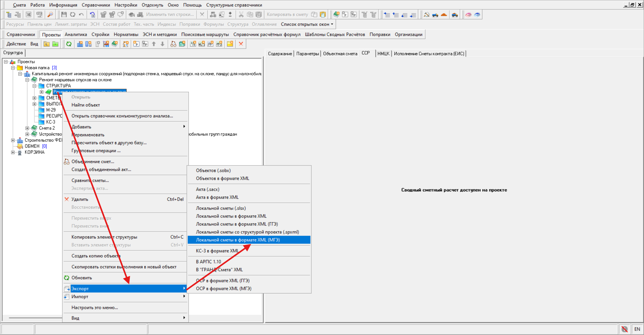
Task: Expand the КОРЗИНА tree node
Action: (x=13, y=152)
